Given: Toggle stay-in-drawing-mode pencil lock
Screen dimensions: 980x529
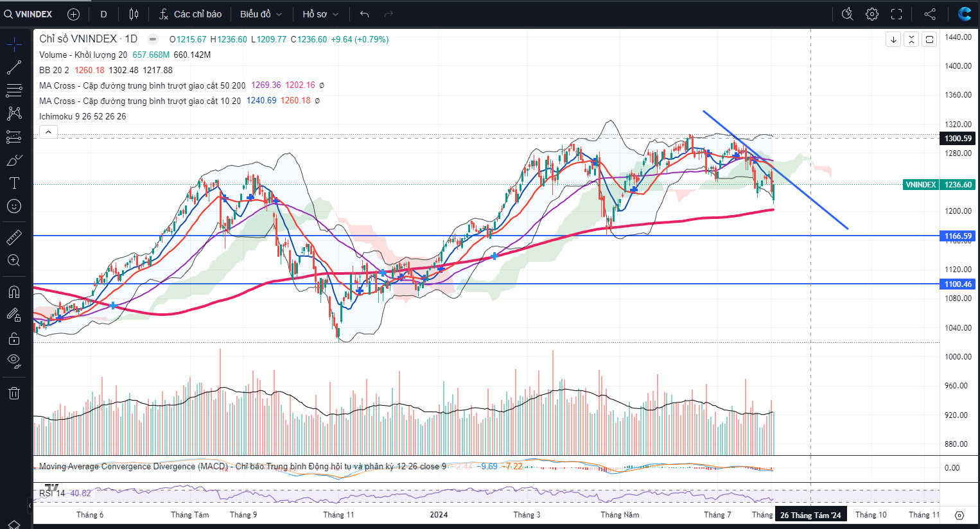Looking at the screenshot, I should pos(14,315).
